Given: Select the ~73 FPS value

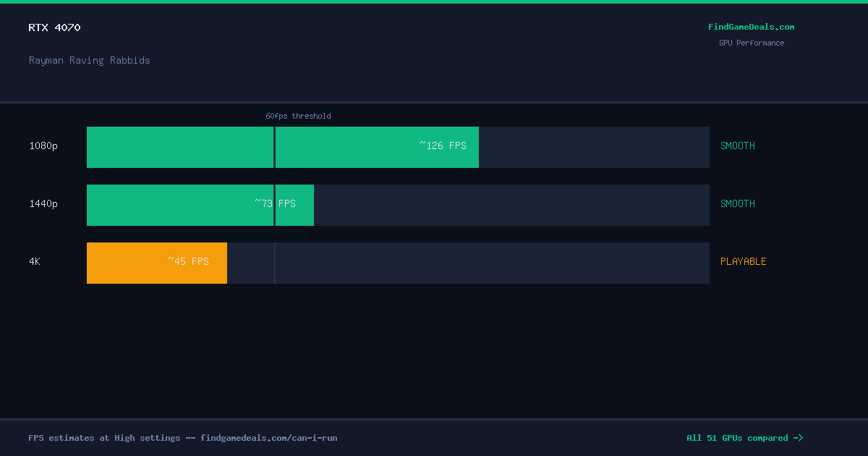Looking at the screenshot, I should pos(275,203).
